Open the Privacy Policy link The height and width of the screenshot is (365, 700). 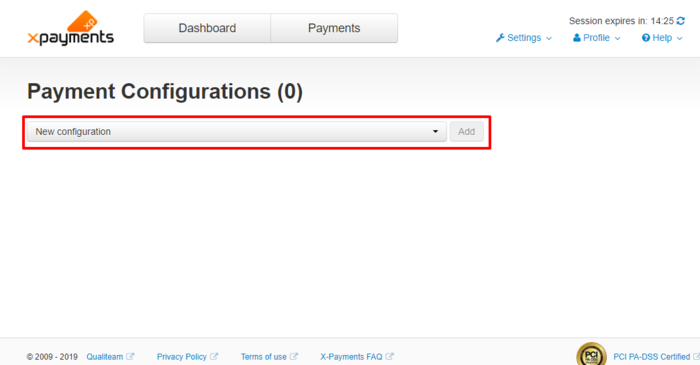182,357
